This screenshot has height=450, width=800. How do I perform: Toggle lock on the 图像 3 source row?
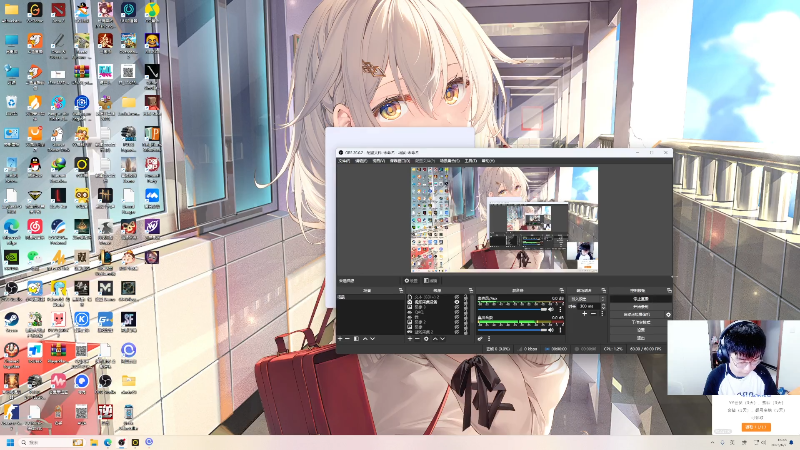[466, 307]
